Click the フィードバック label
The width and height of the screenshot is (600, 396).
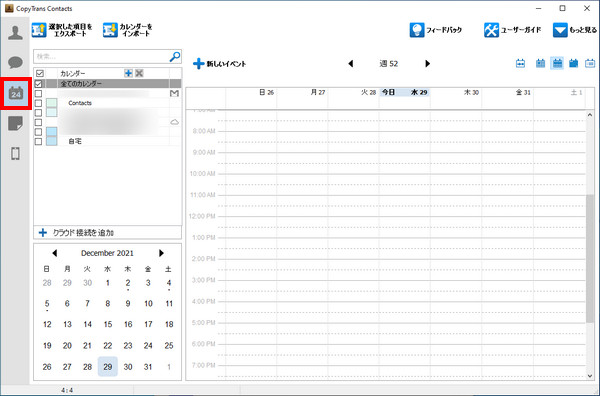444,30
